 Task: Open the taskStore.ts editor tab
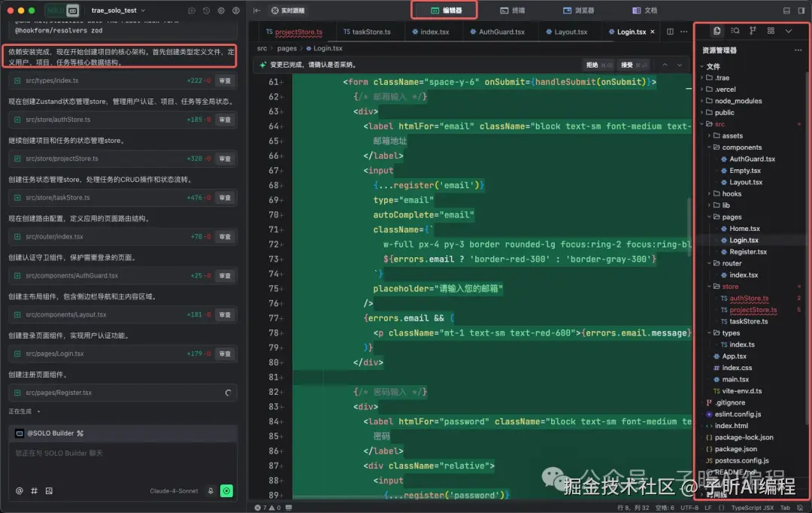click(367, 32)
